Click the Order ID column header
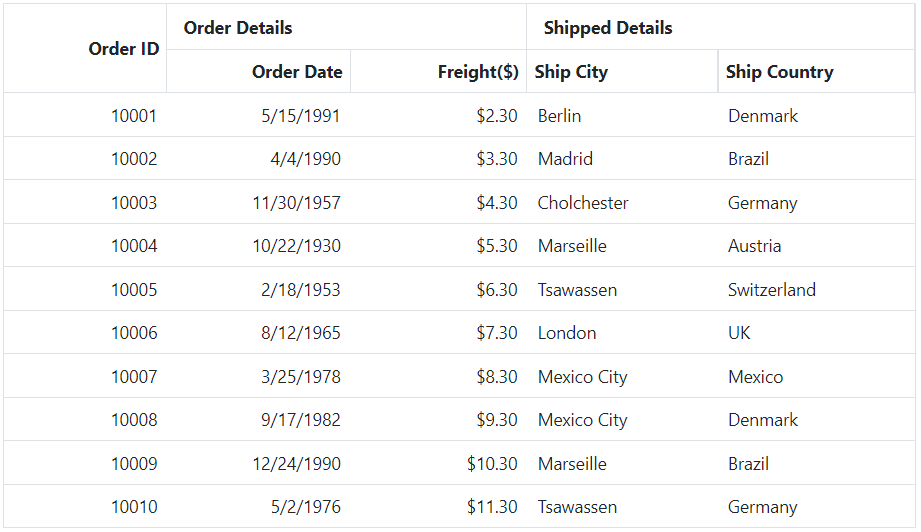The image size is (921, 532). pyautogui.click(x=85, y=48)
